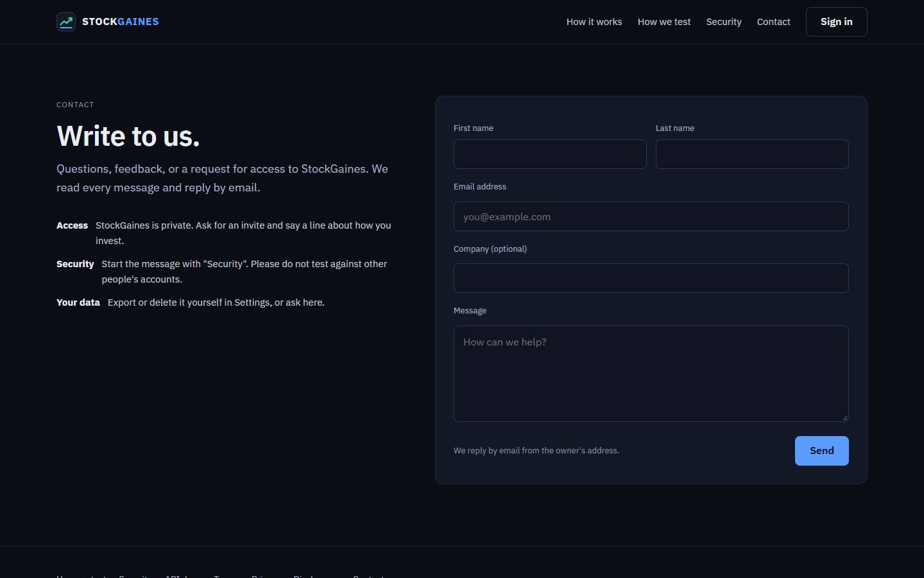Click the Last name label
The image size is (924, 578).
[675, 128]
